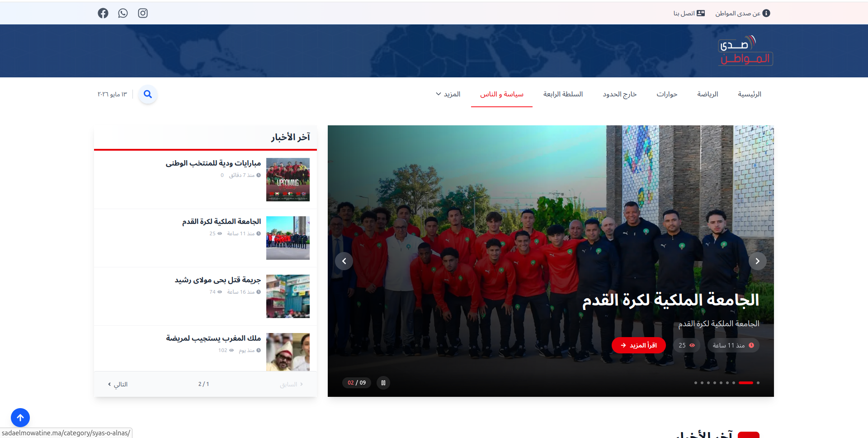This screenshot has height=438, width=868.
Task: Click the large slide title الجامعة الملكية لكرة القدم
Action: click(670, 300)
